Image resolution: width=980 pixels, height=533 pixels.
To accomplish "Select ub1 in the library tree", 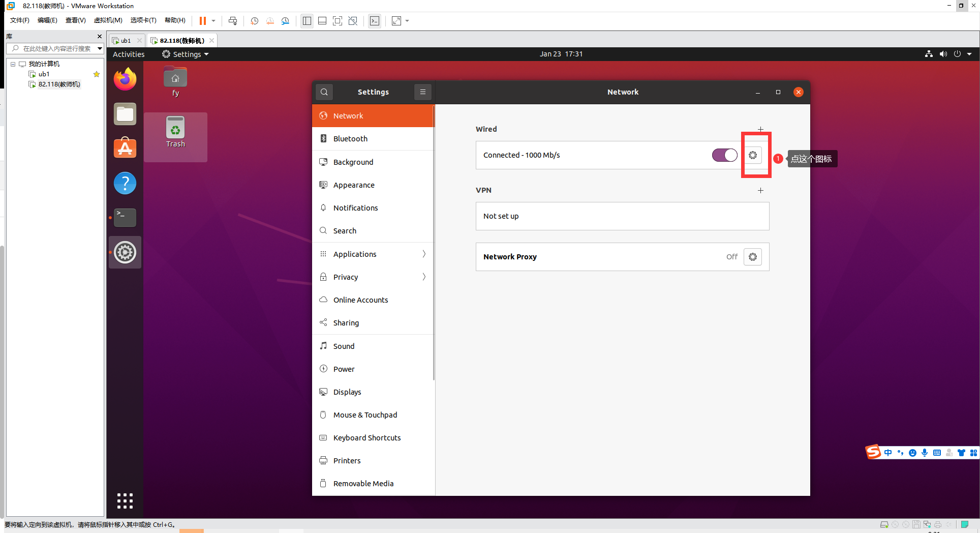I will (x=44, y=74).
